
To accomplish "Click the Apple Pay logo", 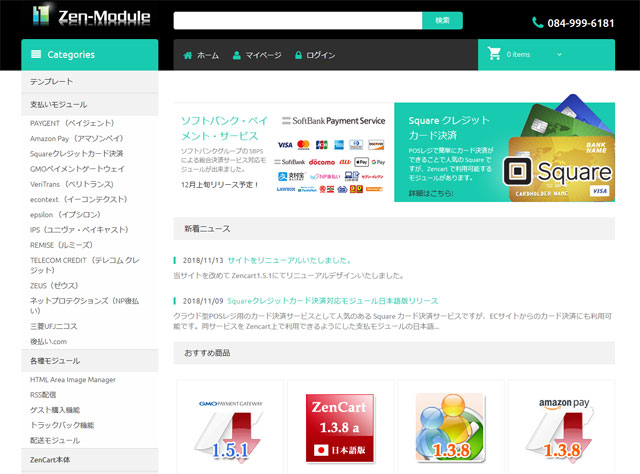I will click(361, 162).
